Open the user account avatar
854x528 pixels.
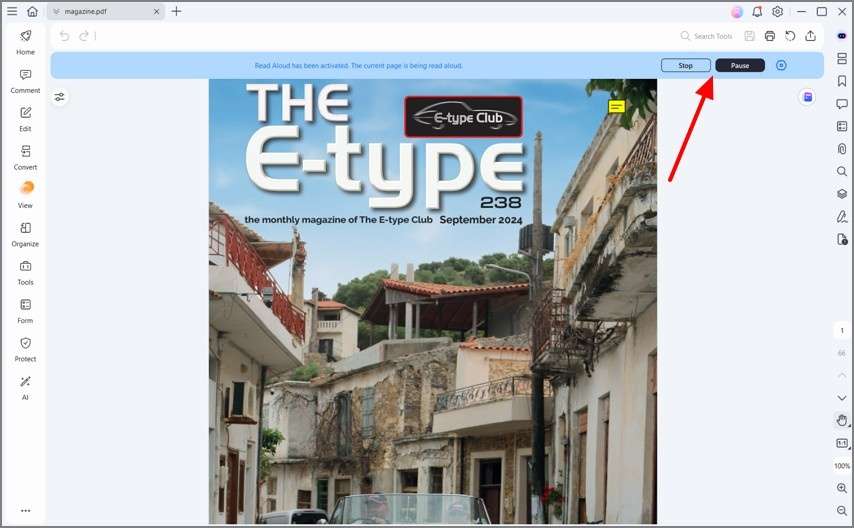tap(736, 11)
